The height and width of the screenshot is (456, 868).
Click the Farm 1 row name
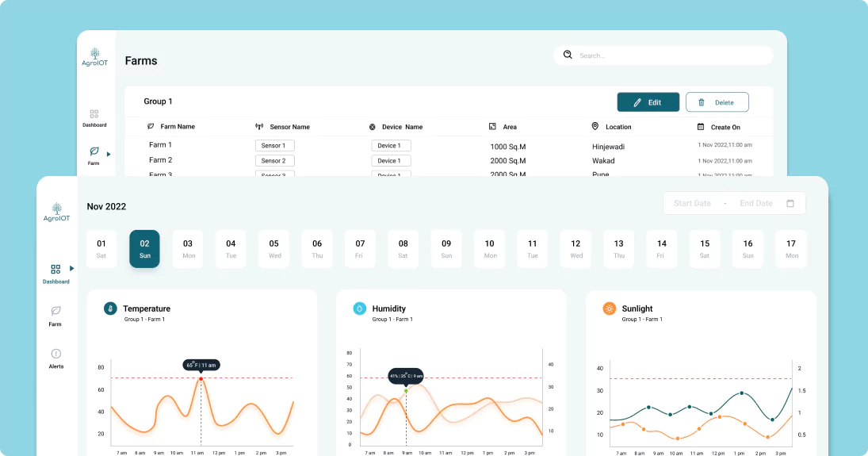(x=161, y=144)
